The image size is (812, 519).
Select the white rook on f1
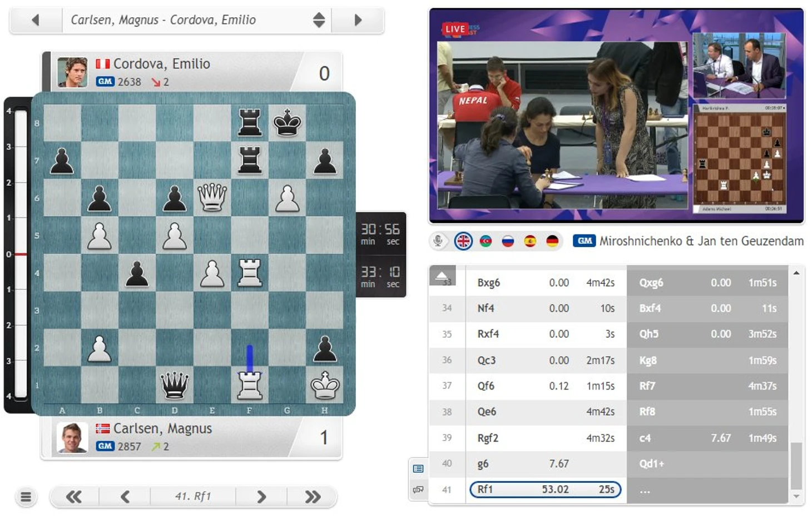pyautogui.click(x=250, y=385)
